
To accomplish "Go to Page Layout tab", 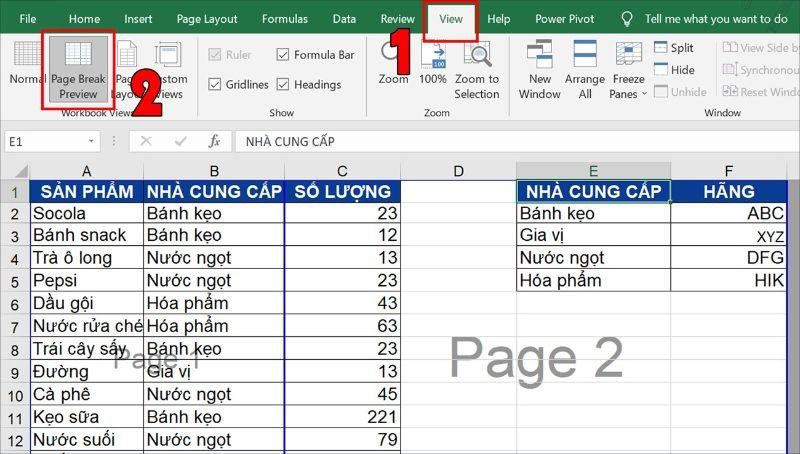I will 207,19.
